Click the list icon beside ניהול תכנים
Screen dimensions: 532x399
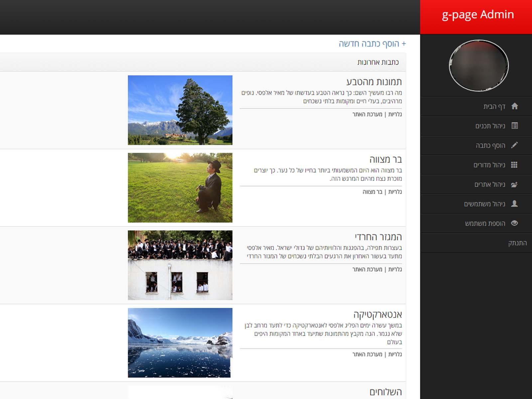click(x=514, y=126)
